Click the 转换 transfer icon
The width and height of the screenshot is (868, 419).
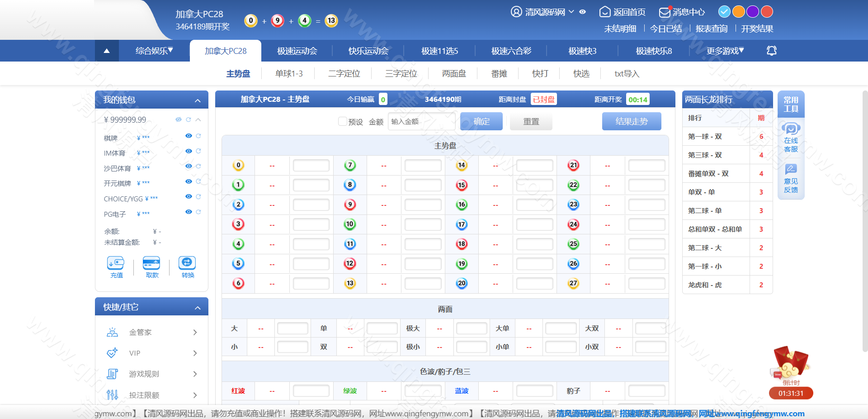tap(187, 263)
